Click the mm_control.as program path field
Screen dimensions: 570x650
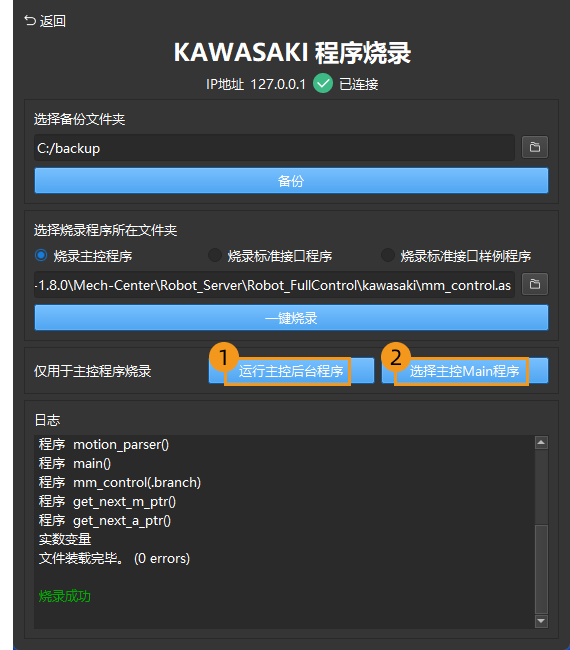coord(274,285)
